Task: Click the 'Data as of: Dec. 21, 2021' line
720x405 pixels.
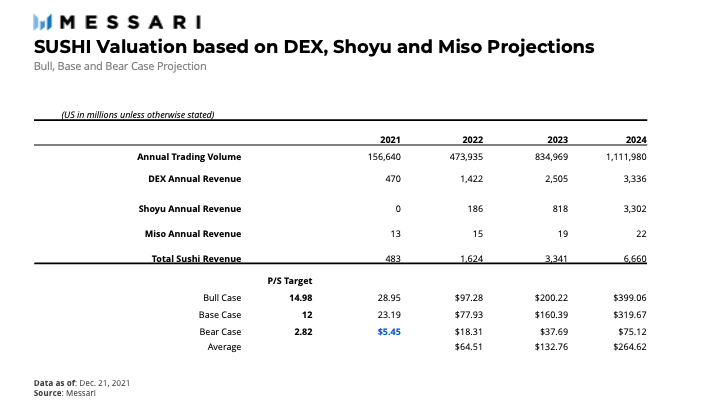Action: click(82, 383)
